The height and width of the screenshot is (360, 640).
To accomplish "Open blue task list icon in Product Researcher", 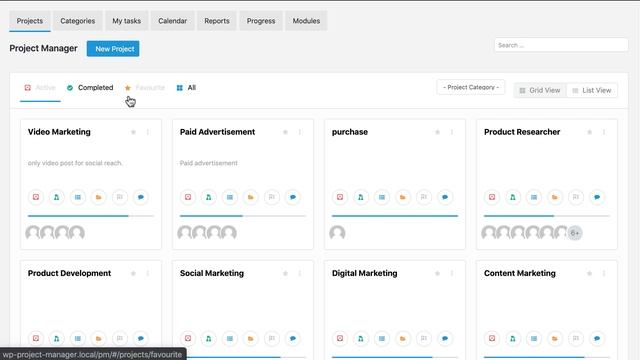I will [534, 197].
